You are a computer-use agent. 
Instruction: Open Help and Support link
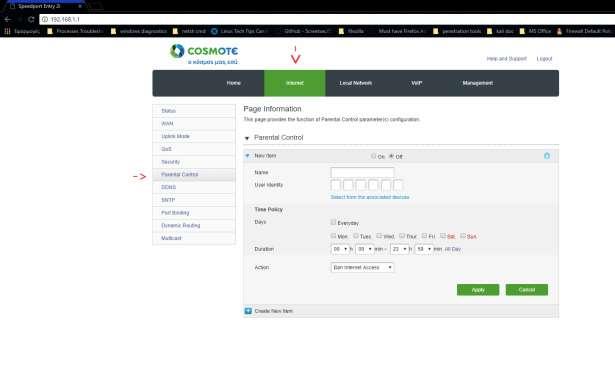pyautogui.click(x=506, y=59)
